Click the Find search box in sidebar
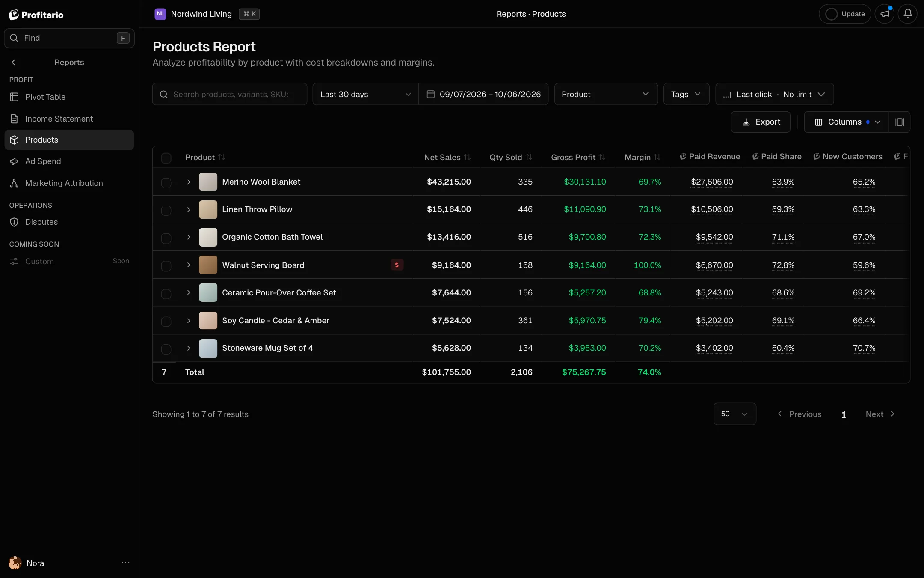Viewport: 924px width, 578px height. pos(69,38)
